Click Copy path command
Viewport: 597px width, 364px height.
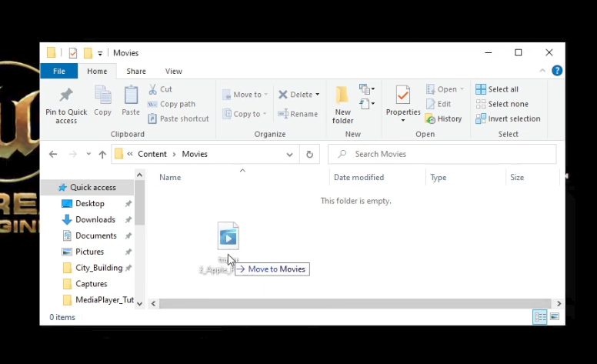coord(172,104)
